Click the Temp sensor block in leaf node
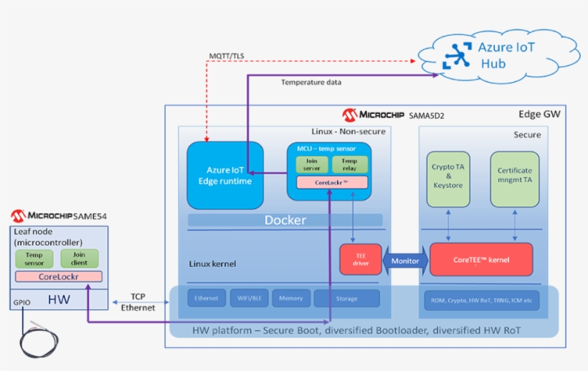The height and width of the screenshot is (371, 588). point(34,259)
